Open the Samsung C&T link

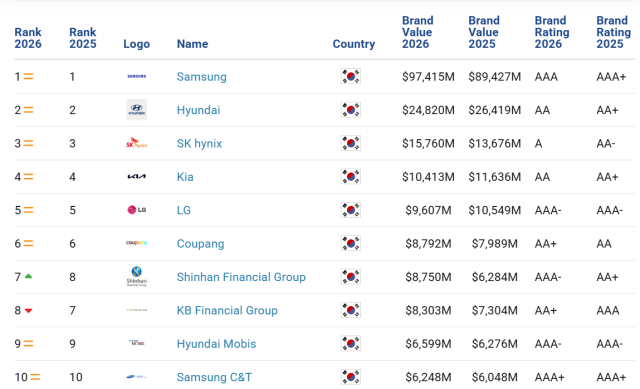click(214, 377)
